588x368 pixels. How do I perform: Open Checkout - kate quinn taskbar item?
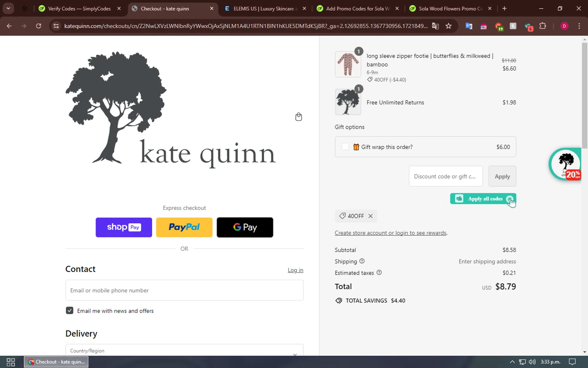point(56,362)
